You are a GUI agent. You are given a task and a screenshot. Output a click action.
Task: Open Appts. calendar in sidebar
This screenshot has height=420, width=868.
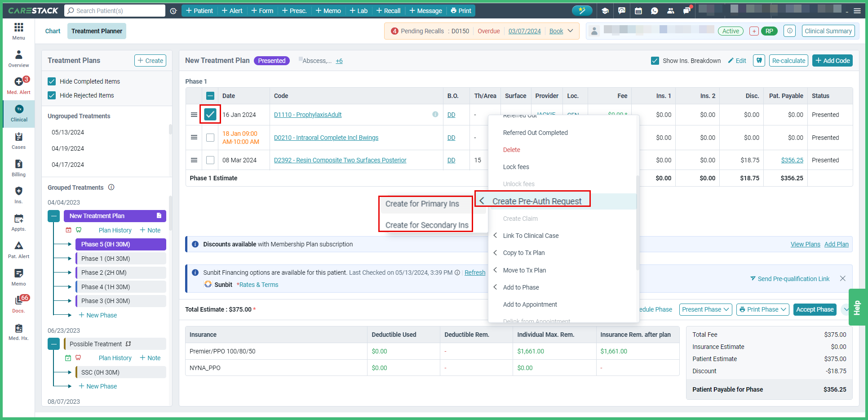coord(18,222)
